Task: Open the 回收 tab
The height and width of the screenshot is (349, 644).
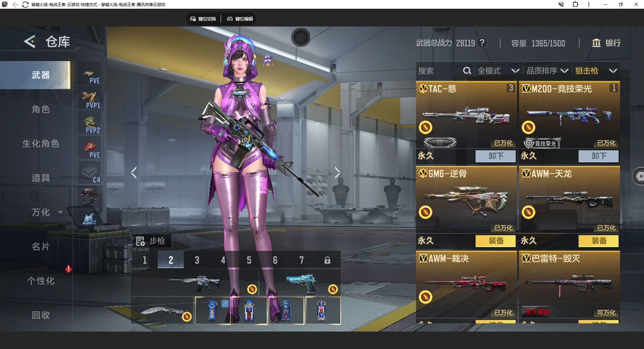Action: [41, 315]
